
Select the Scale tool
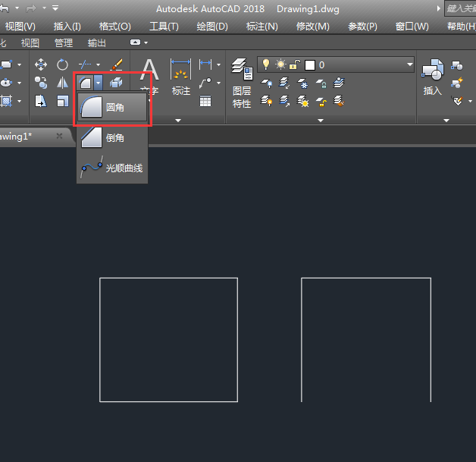coord(63,101)
